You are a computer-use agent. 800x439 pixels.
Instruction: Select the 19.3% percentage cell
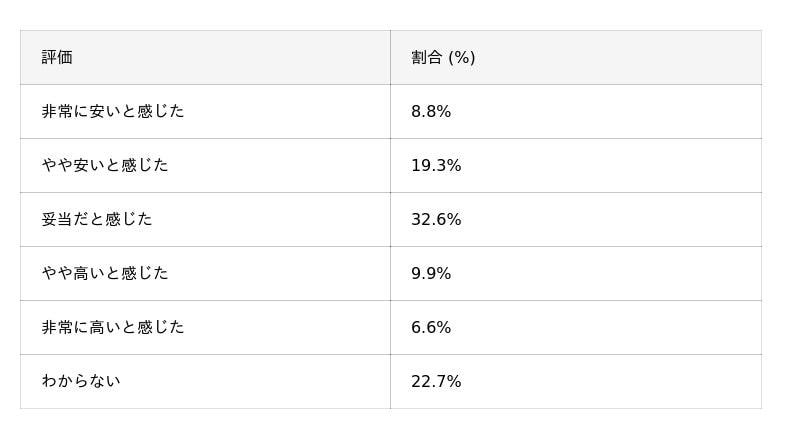click(x=436, y=166)
